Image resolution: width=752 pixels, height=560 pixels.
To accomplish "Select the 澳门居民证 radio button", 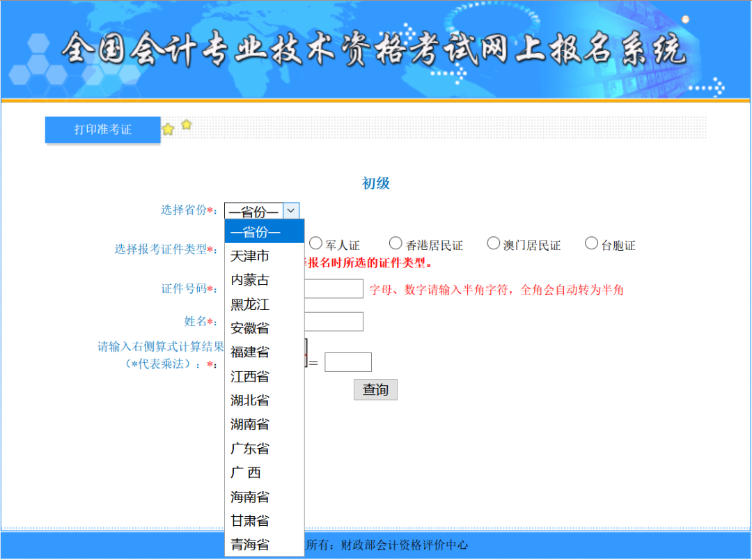I will click(x=494, y=243).
